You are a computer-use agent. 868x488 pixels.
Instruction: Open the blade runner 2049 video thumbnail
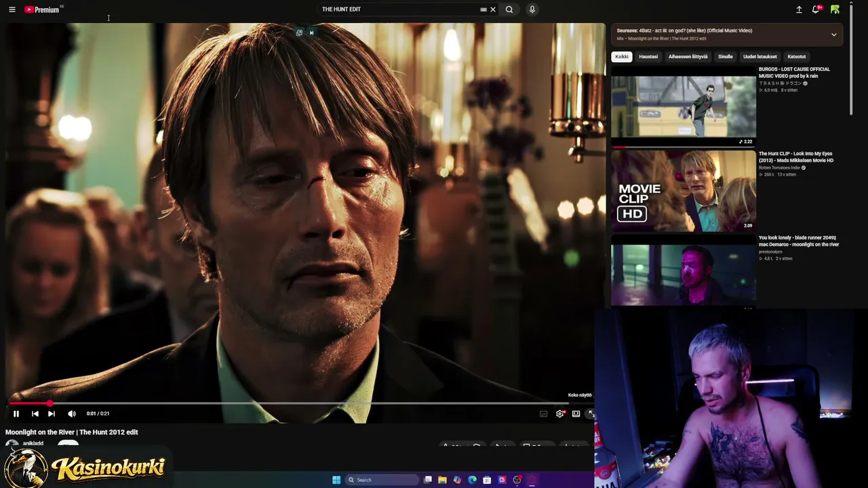click(684, 272)
